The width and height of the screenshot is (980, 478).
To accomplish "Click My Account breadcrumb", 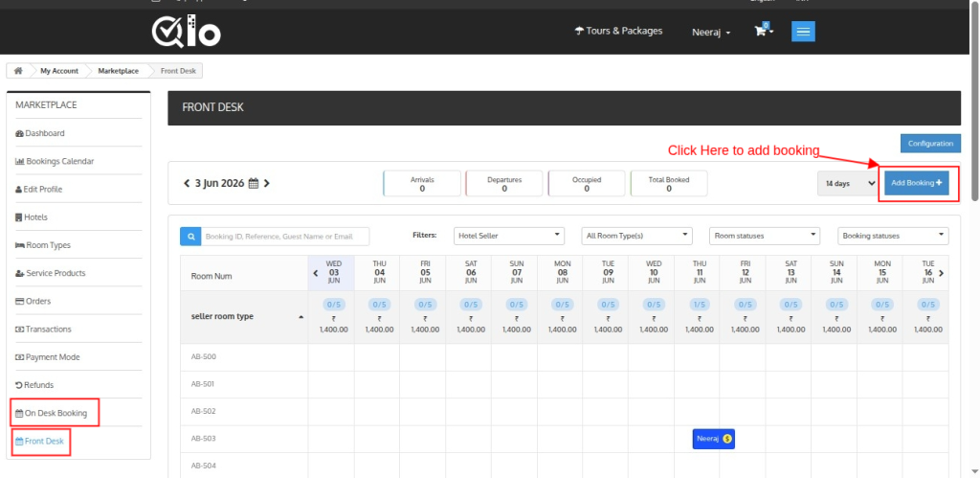I will point(59,71).
